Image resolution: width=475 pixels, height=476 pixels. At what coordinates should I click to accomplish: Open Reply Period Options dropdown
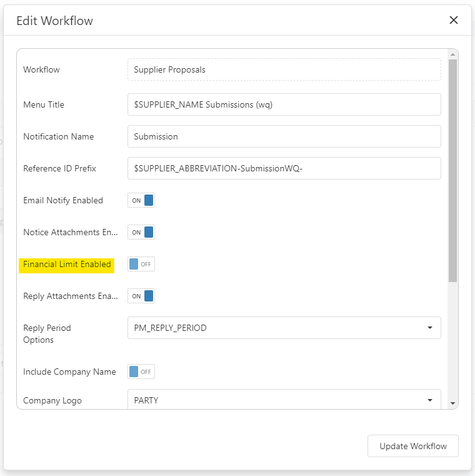click(284, 328)
